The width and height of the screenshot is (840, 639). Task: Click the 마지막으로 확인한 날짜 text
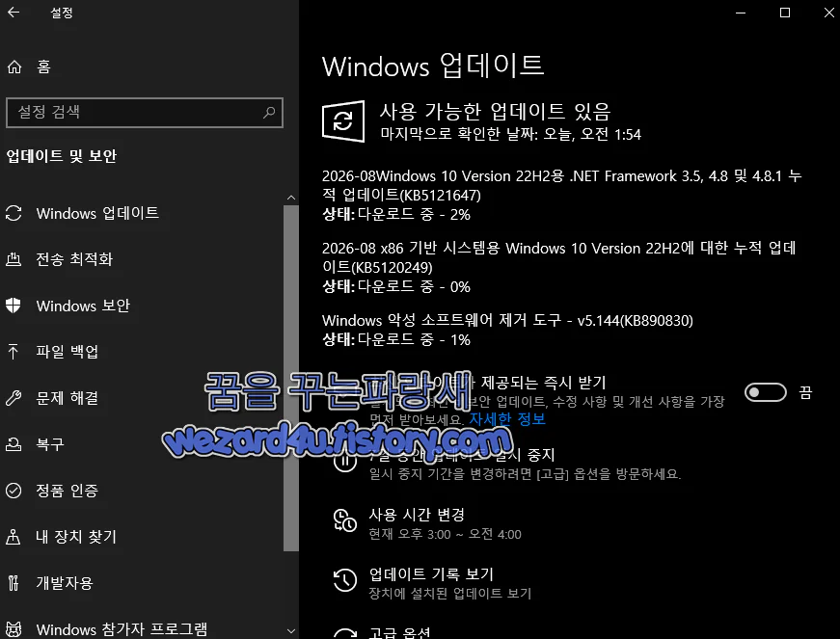click(x=510, y=134)
